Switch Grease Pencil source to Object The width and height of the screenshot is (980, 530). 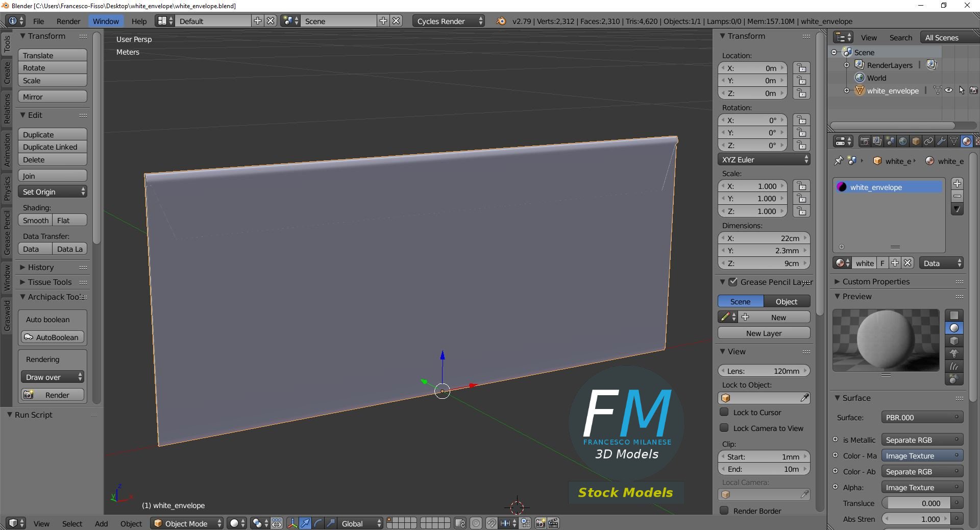coord(787,301)
